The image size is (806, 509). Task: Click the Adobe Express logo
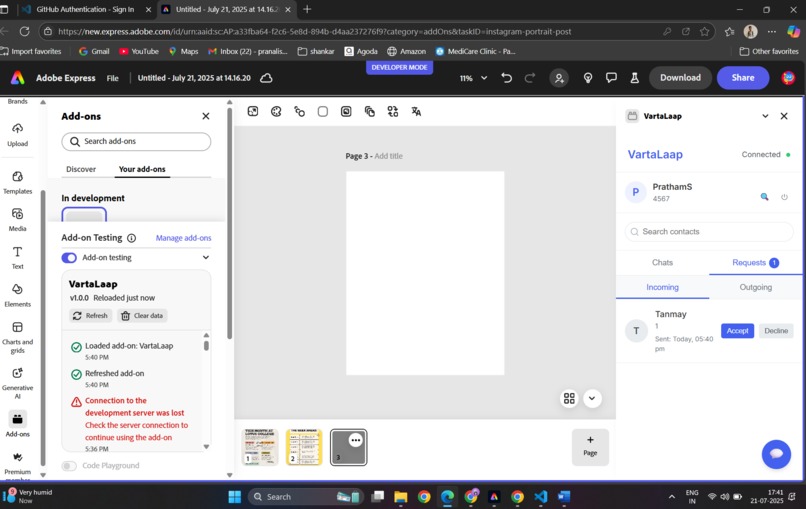tap(17, 78)
